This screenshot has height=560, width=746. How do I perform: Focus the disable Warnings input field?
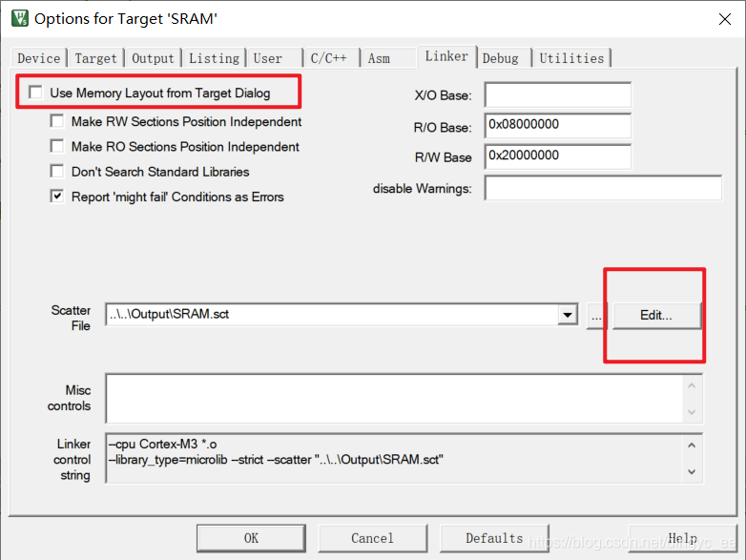[x=603, y=188]
